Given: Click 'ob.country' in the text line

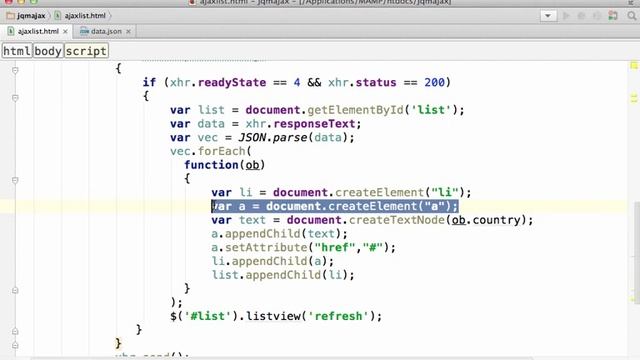Looking at the screenshot, I should pos(486,220).
